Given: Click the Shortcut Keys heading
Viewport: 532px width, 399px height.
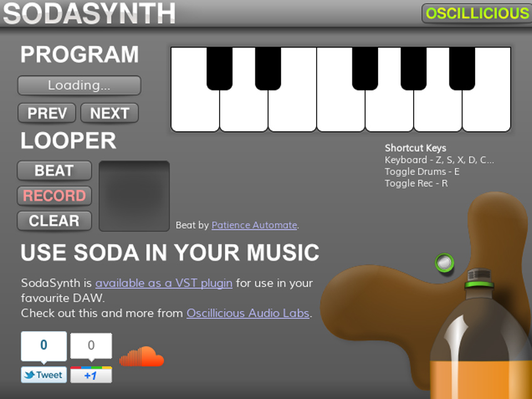Looking at the screenshot, I should (416, 148).
